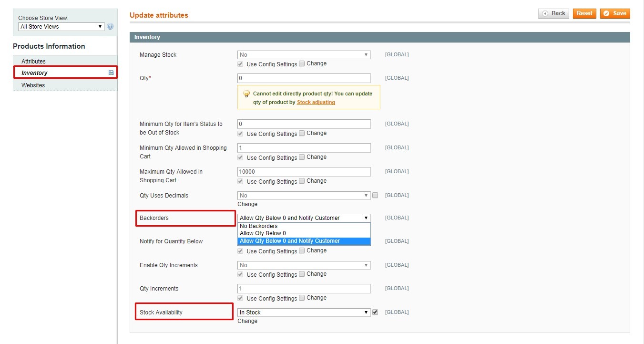The height and width of the screenshot is (344, 644).
Task: Click the GLOBAL label beside Stock Availability
Action: coord(397,313)
